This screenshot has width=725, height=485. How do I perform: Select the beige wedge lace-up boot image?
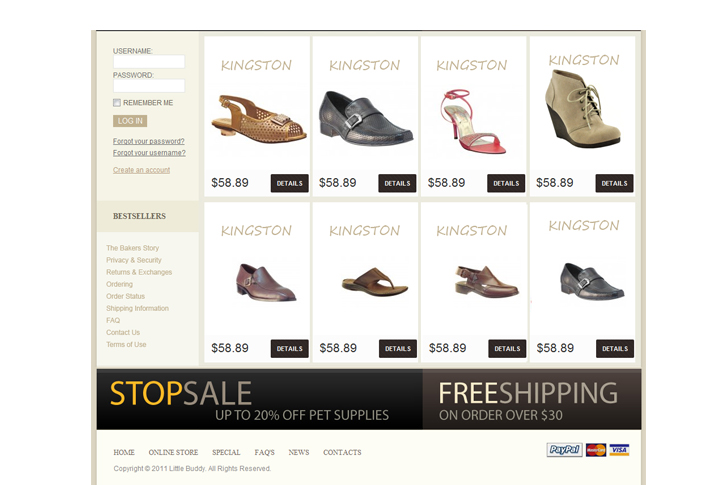click(583, 109)
